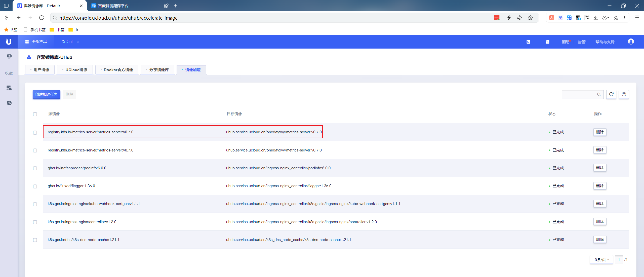Switch to the 用户镜像 tab
The image size is (644, 277).
(x=40, y=70)
